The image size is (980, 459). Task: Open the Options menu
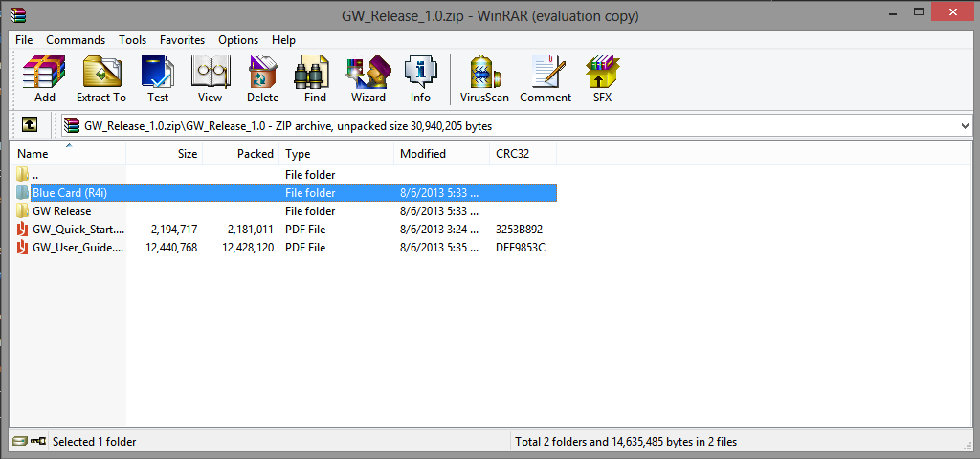(x=238, y=40)
